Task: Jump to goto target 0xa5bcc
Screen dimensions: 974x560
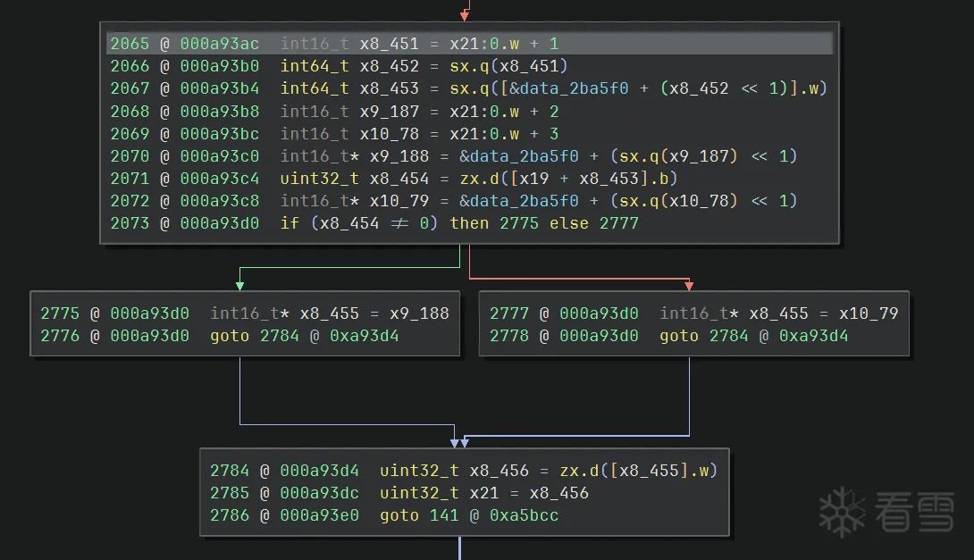Action: (x=524, y=515)
